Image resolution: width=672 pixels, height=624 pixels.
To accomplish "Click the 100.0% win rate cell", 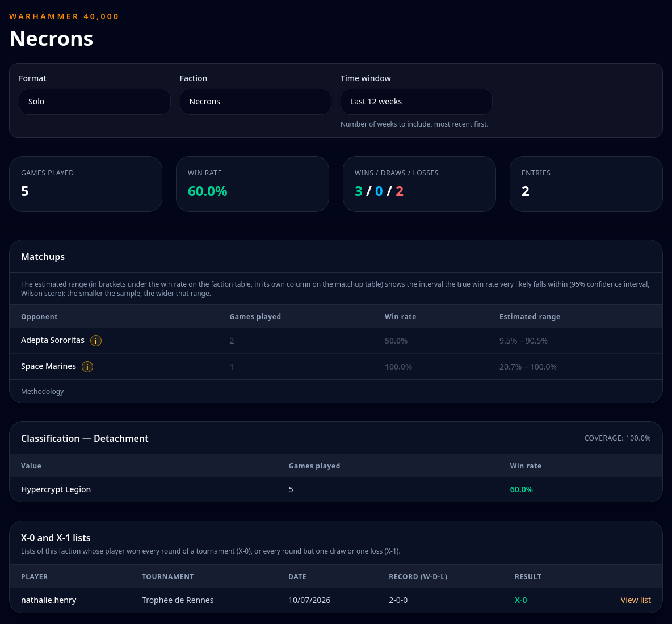I will (x=398, y=367).
